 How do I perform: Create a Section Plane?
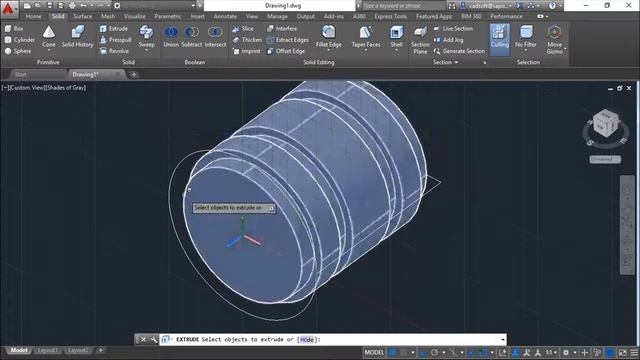click(x=420, y=40)
